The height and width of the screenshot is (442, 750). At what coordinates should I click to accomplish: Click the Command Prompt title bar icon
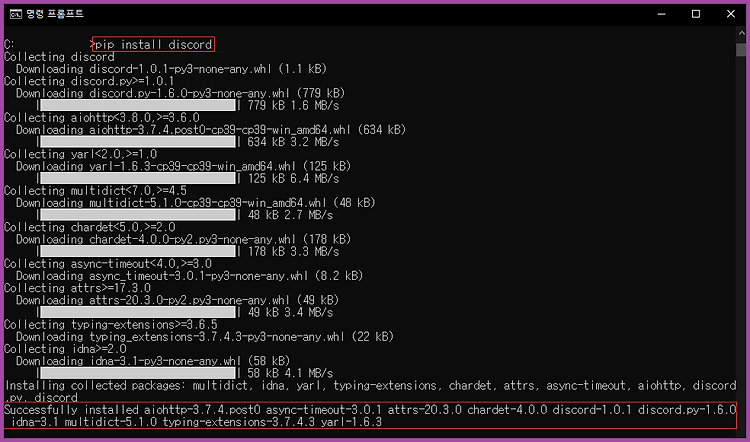tap(15, 14)
